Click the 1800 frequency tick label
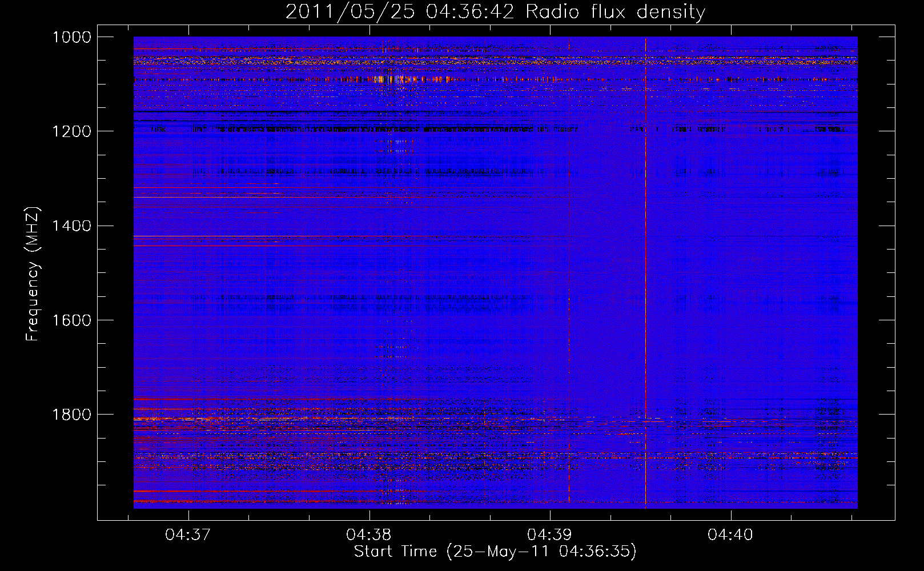 [71, 414]
